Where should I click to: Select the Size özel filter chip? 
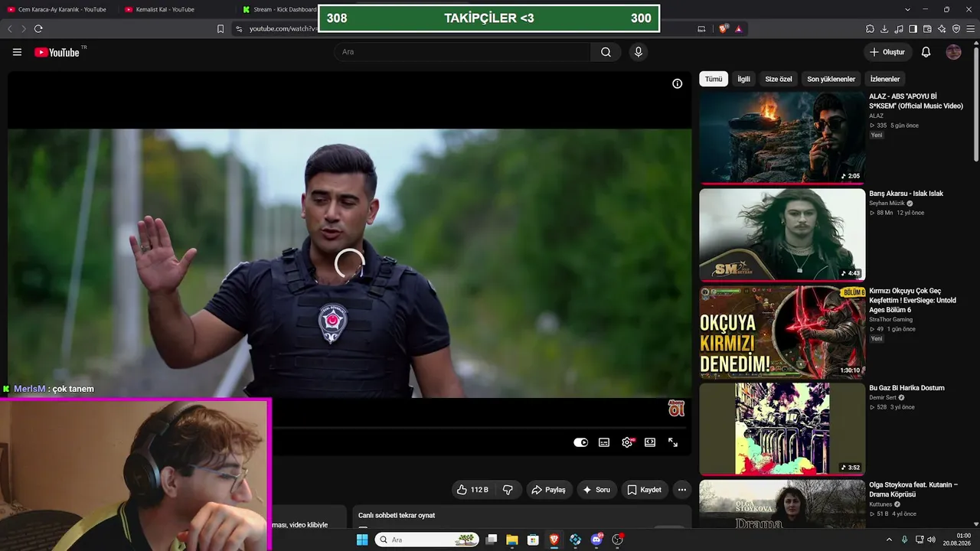779,79
